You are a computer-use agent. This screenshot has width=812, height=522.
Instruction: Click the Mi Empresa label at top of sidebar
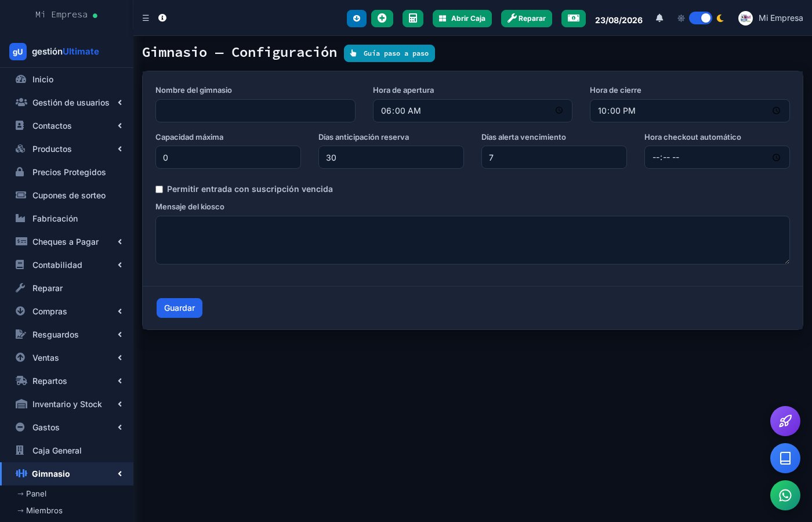[x=61, y=14]
